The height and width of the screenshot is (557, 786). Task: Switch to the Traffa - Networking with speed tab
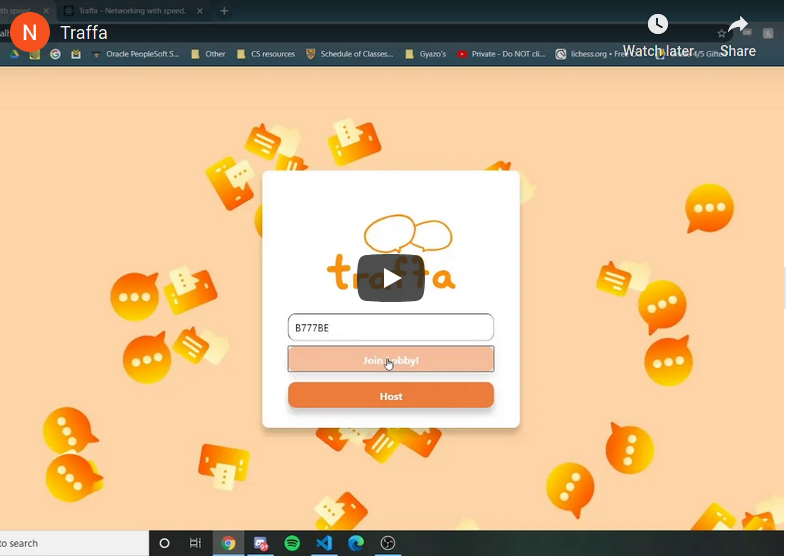(x=132, y=11)
